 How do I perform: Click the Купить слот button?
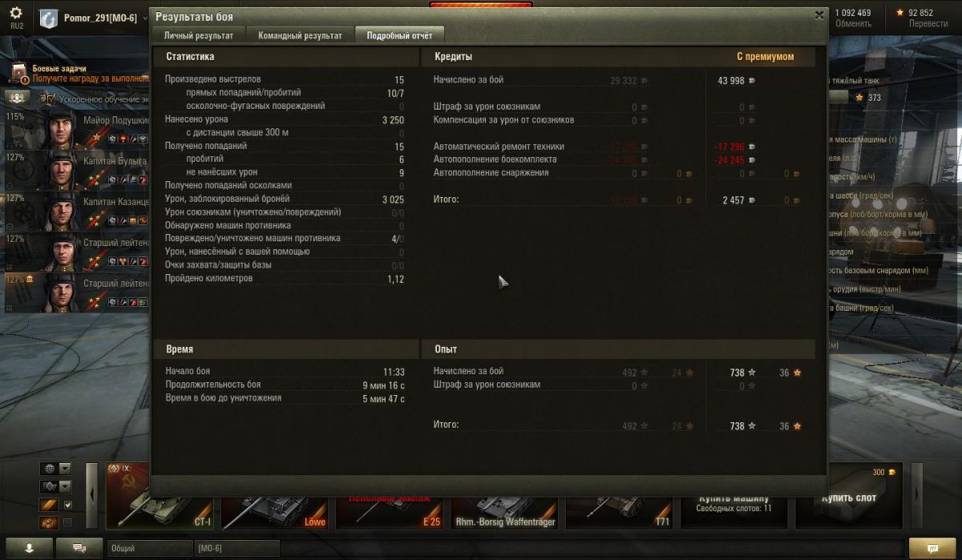(848, 497)
